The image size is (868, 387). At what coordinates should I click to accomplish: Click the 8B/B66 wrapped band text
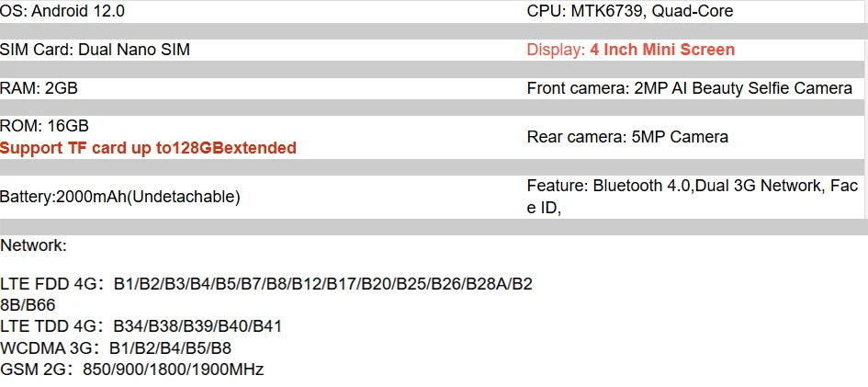coord(28,305)
